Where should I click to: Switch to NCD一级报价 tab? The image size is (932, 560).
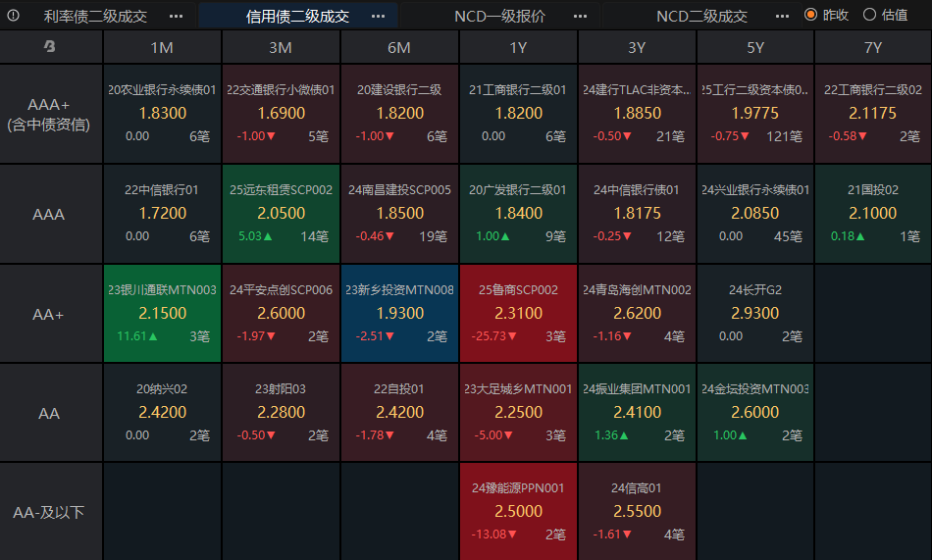tap(499, 16)
